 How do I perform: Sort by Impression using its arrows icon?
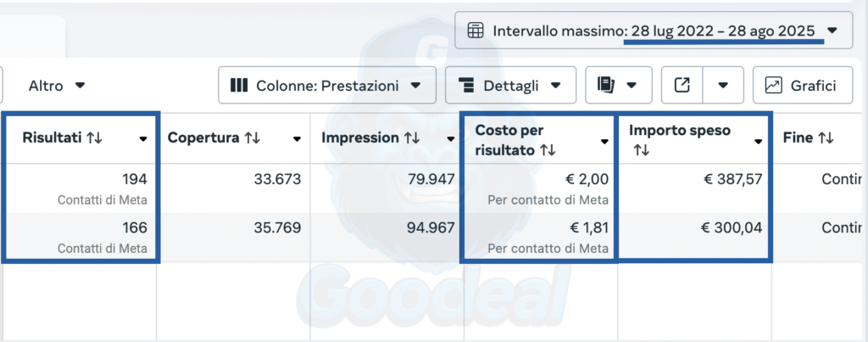click(411, 137)
